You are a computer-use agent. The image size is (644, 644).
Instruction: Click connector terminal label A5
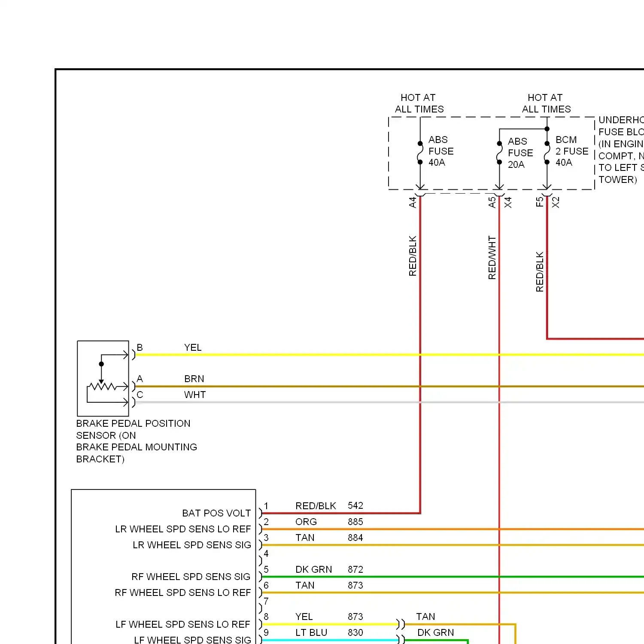pos(492,202)
